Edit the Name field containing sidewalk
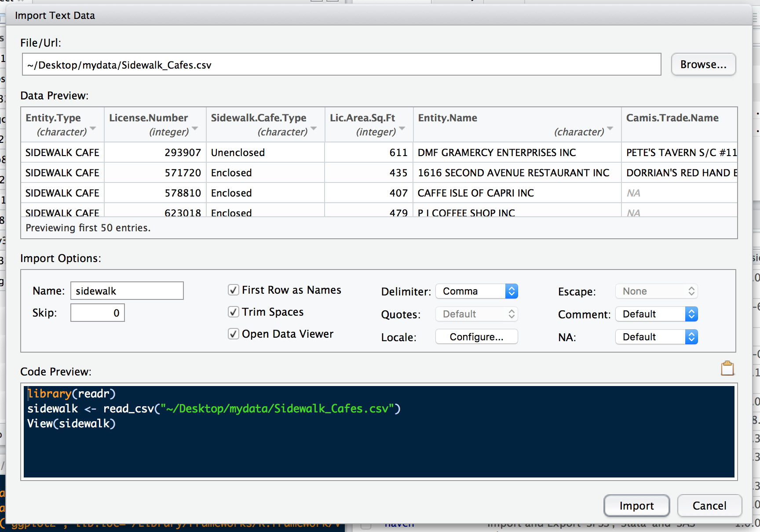This screenshot has height=532, width=760. (127, 291)
